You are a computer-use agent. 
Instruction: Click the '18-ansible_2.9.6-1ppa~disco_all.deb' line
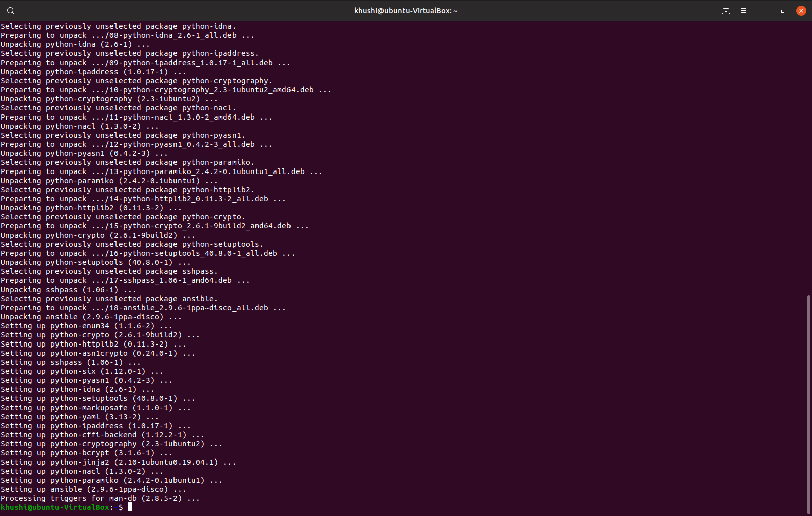pos(143,308)
